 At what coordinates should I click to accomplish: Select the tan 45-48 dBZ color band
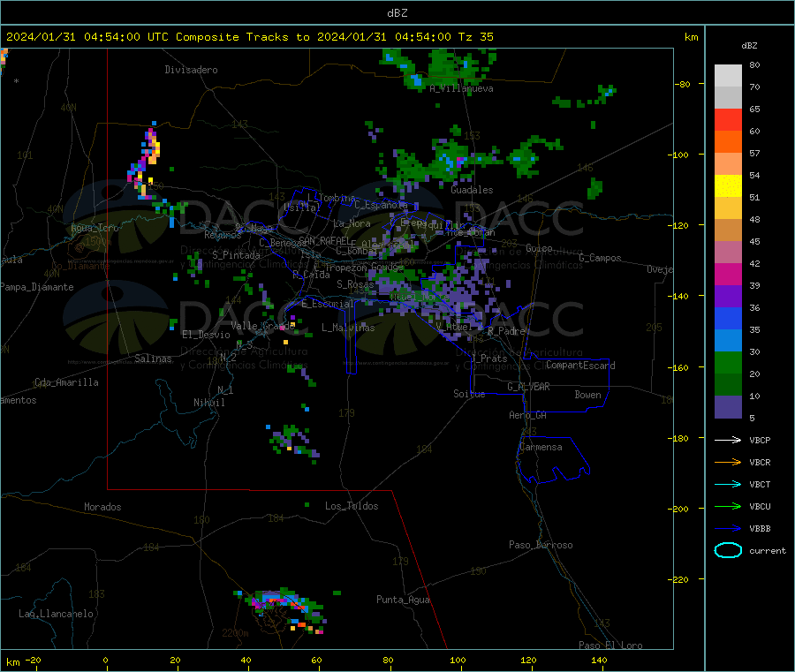tap(728, 230)
